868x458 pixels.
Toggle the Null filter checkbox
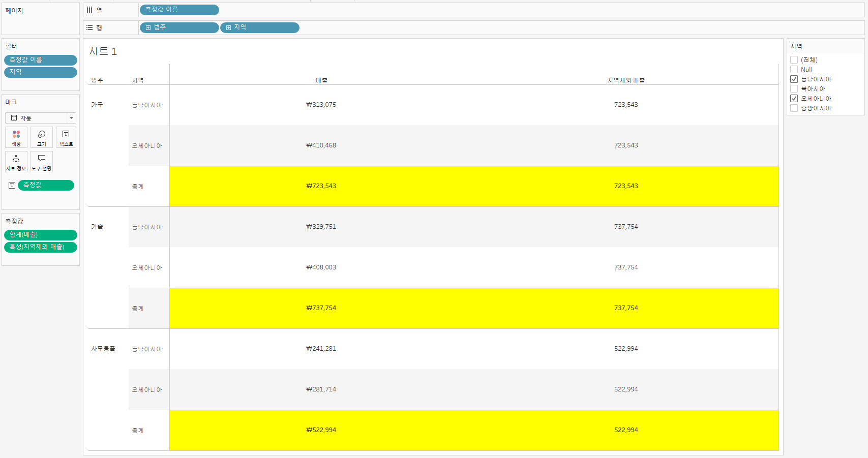coord(794,70)
